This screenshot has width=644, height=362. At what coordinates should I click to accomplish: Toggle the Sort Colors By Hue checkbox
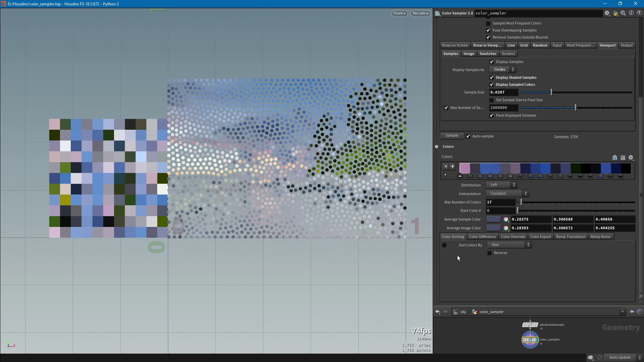[444, 245]
